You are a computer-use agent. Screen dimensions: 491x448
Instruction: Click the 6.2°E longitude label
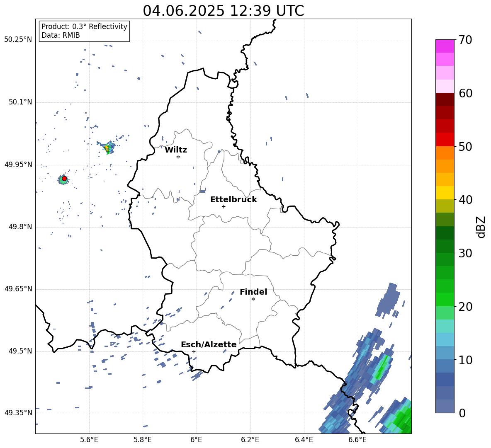pos(250,440)
